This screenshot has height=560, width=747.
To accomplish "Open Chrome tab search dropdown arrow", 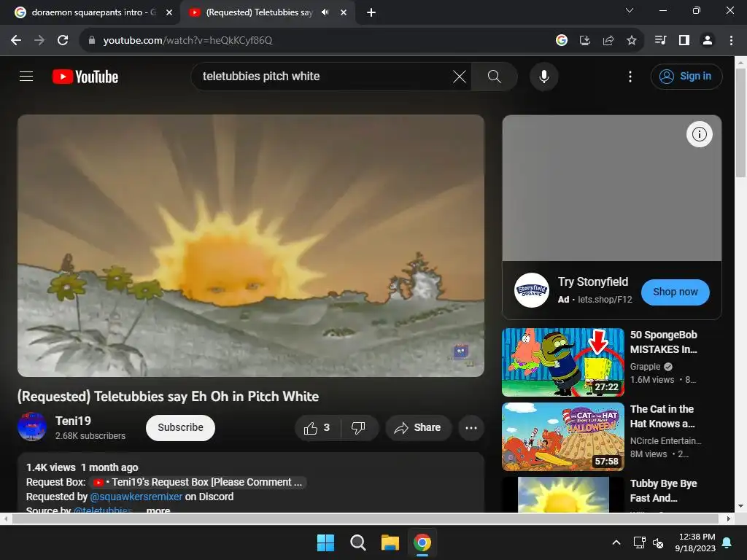I will pos(630,10).
